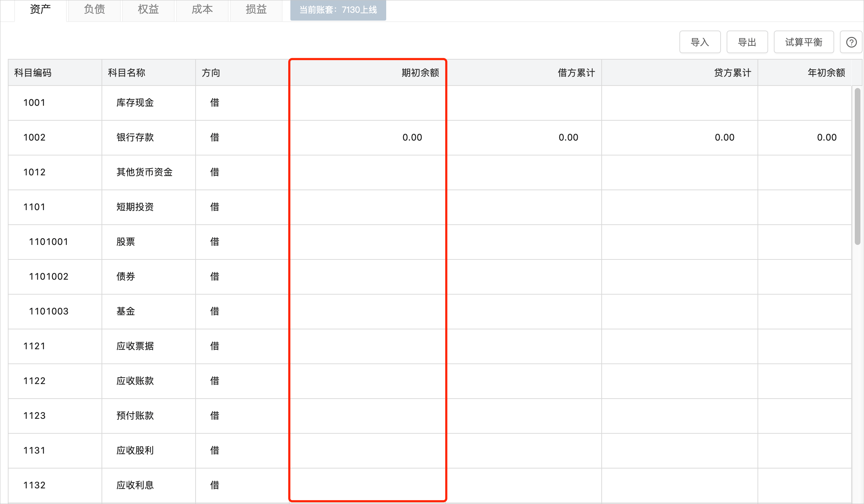Select the 1001 account code cell

tap(55, 103)
